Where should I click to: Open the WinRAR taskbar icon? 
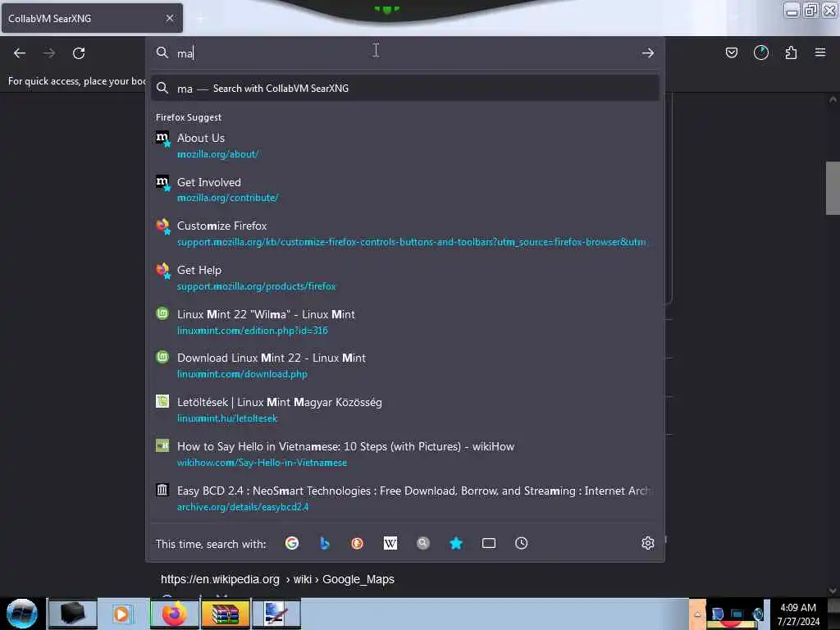[225, 614]
